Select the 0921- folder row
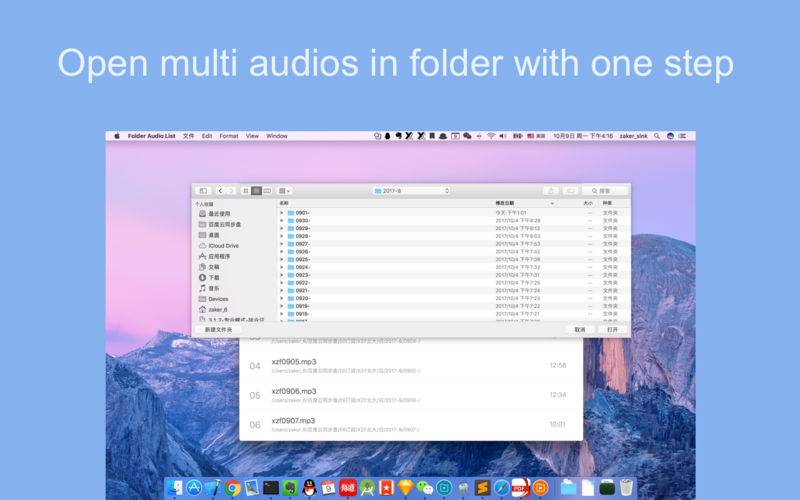 point(454,290)
